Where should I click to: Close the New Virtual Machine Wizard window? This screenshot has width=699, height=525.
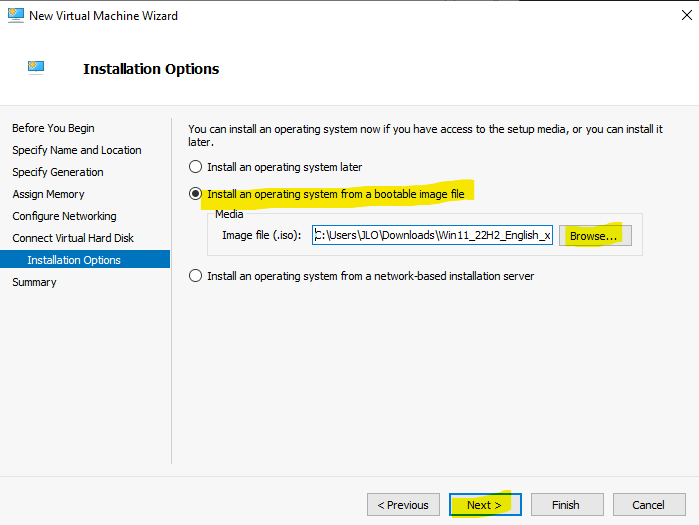[687, 15]
